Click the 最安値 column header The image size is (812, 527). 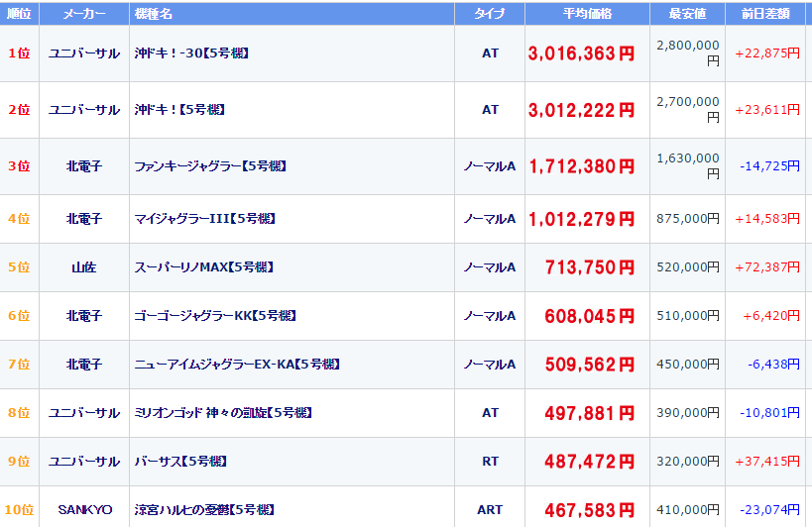coord(687,14)
